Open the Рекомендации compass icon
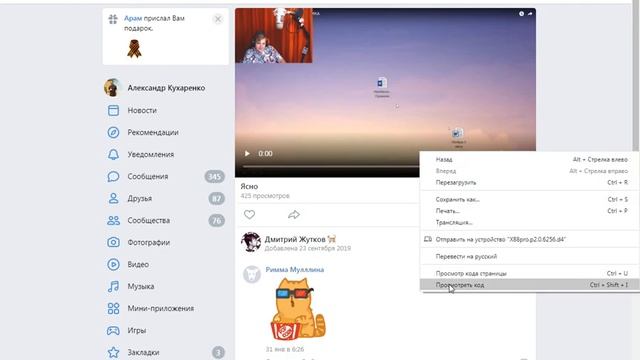 [113, 132]
